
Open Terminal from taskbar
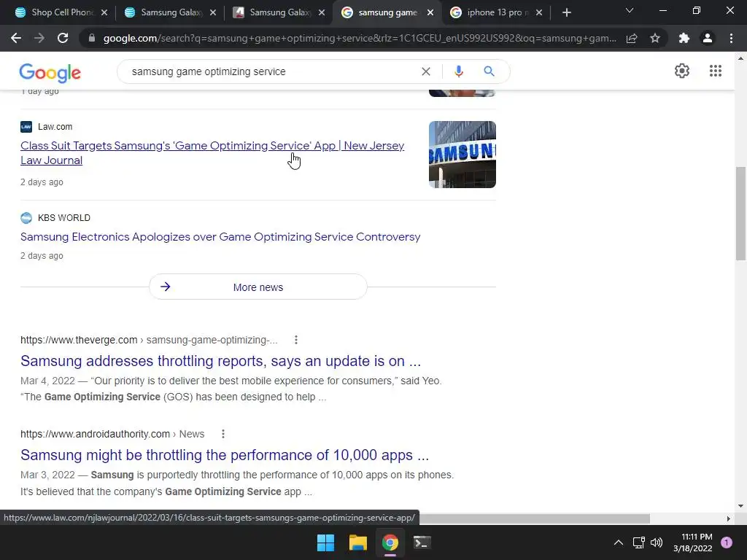(422, 542)
